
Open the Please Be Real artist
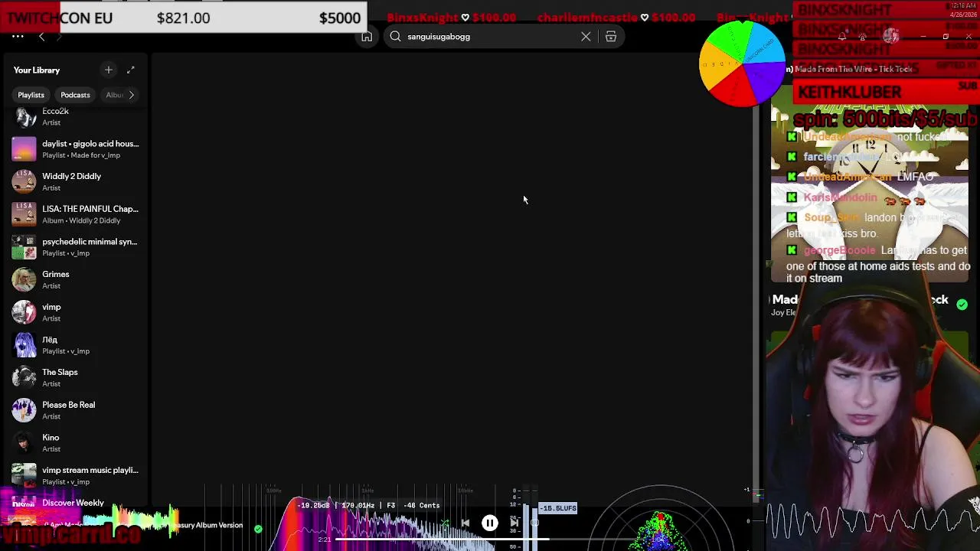click(76, 410)
